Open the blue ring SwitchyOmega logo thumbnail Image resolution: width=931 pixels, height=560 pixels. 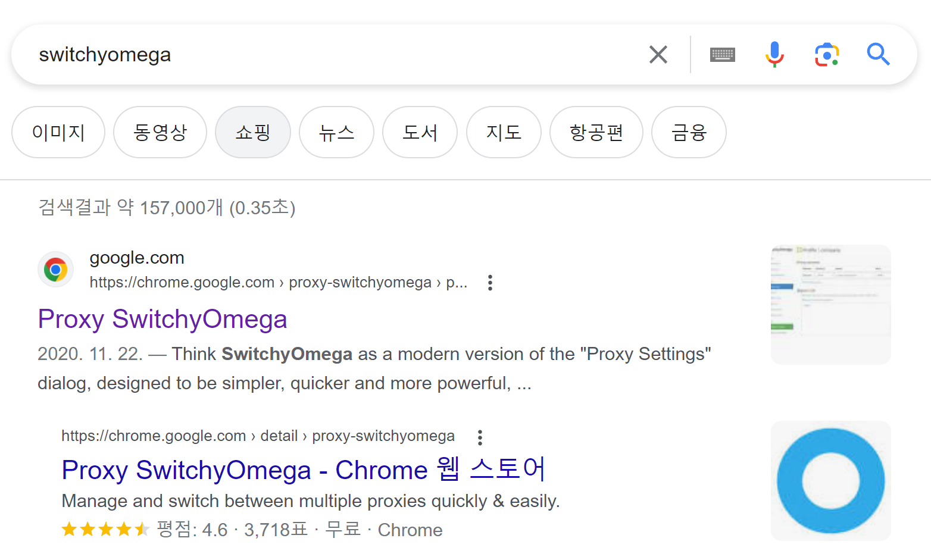coord(830,481)
